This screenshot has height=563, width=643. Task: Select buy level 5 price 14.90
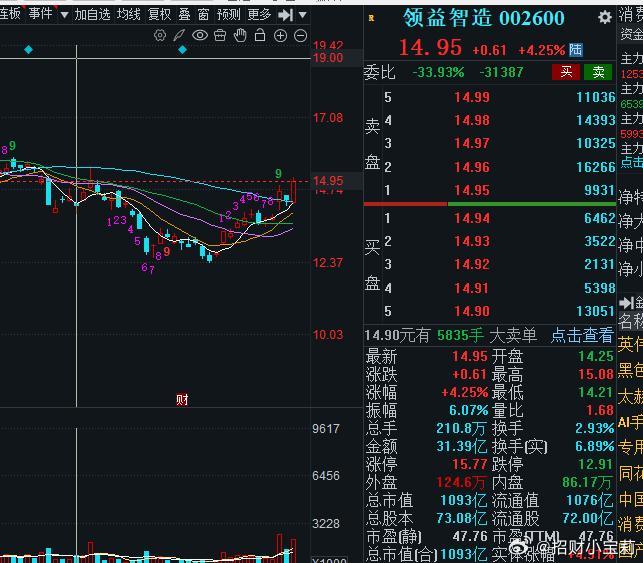(x=472, y=311)
